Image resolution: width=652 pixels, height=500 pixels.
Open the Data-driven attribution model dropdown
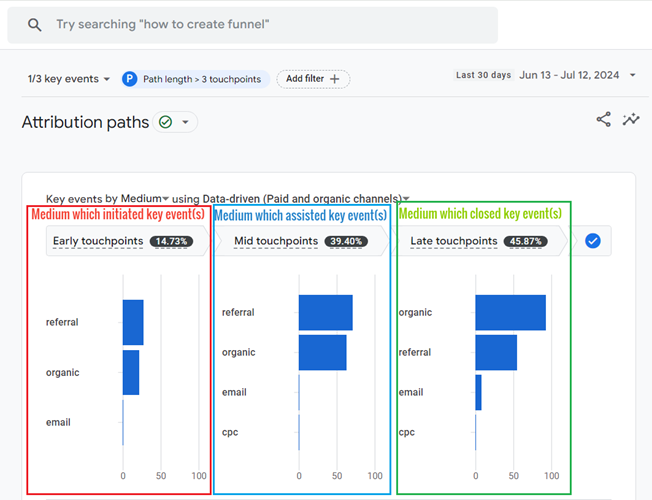(x=306, y=198)
